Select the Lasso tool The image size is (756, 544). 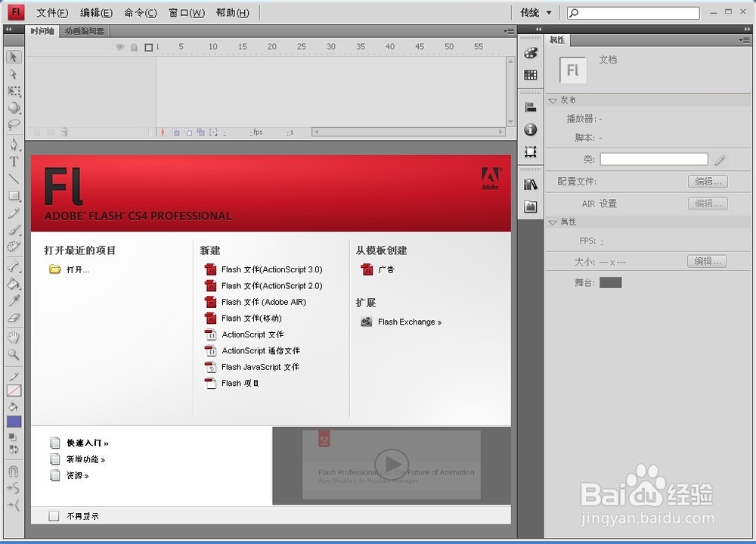[14, 125]
